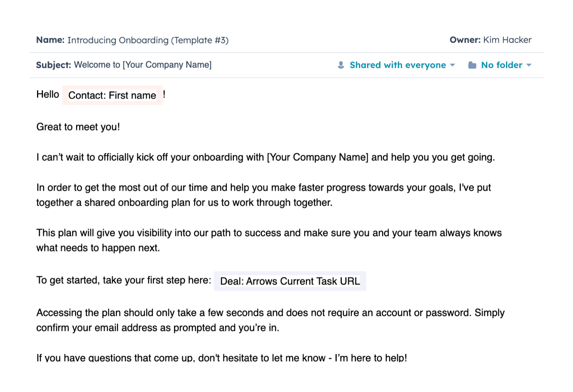573x392 pixels.
Task: Click the paragraph starting In order to get
Action: click(x=263, y=195)
